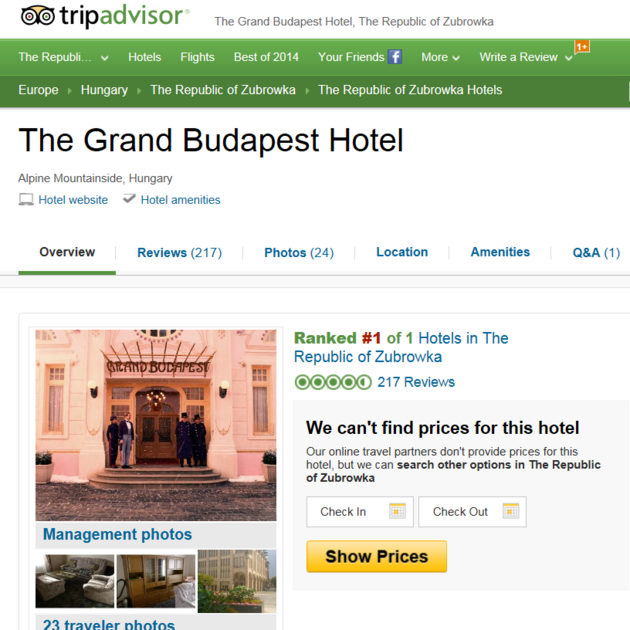Open the Best of 2014 menu item
Screen dimensions: 630x630
pos(266,57)
